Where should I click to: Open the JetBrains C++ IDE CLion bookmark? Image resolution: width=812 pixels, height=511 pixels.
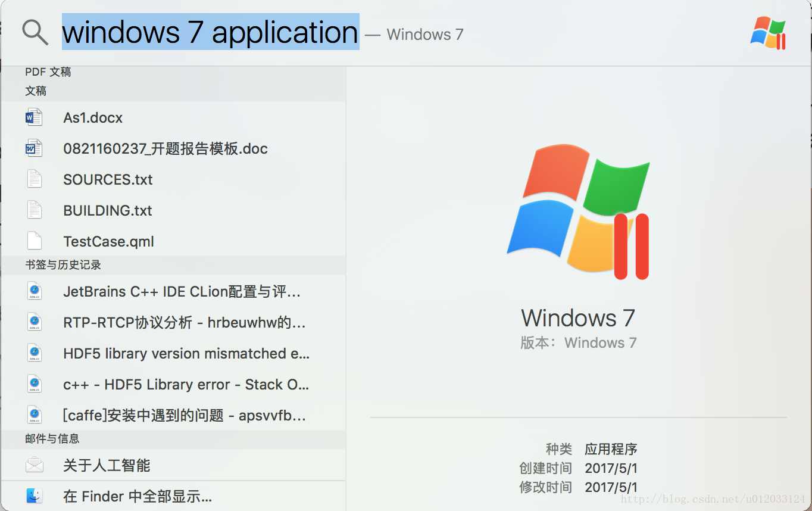tap(173, 291)
